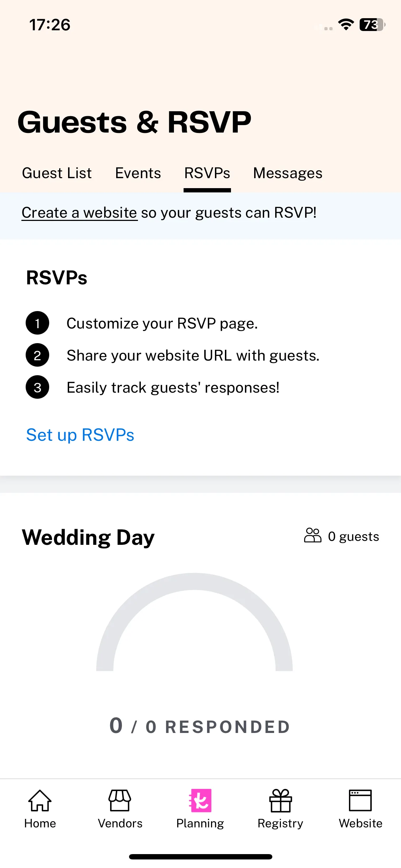Tap the Home house icon
401x868 pixels.
(40, 800)
